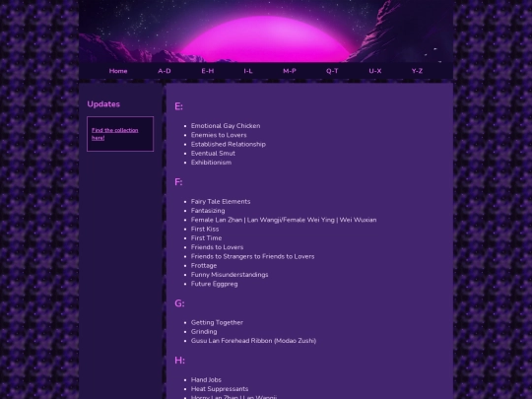The image size is (532, 399).
Task: Select the 'Exhibitionism' list entry
Action: click(x=211, y=163)
